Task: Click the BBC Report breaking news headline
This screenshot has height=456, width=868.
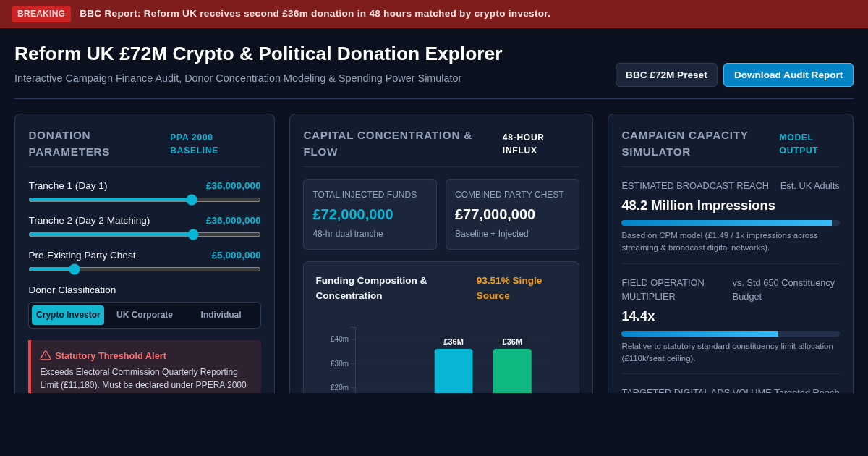Action: [315, 14]
